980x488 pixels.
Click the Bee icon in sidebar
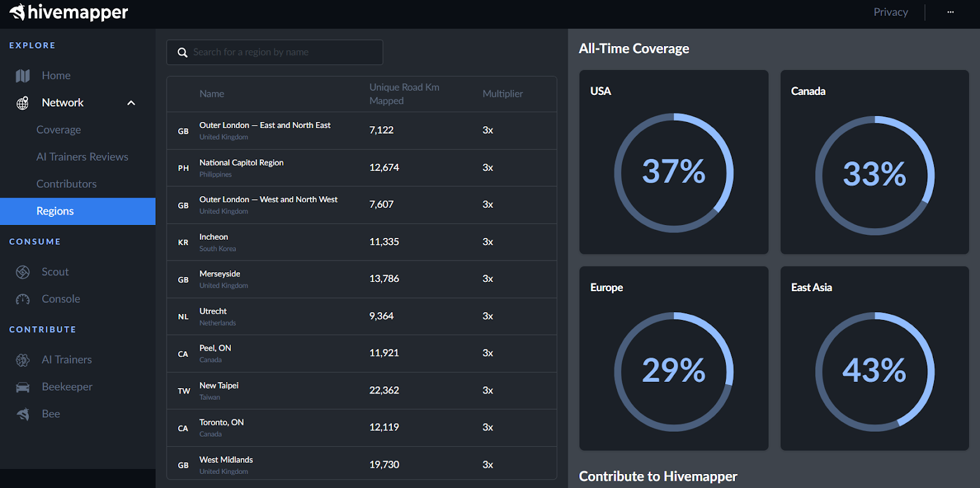[x=23, y=414]
